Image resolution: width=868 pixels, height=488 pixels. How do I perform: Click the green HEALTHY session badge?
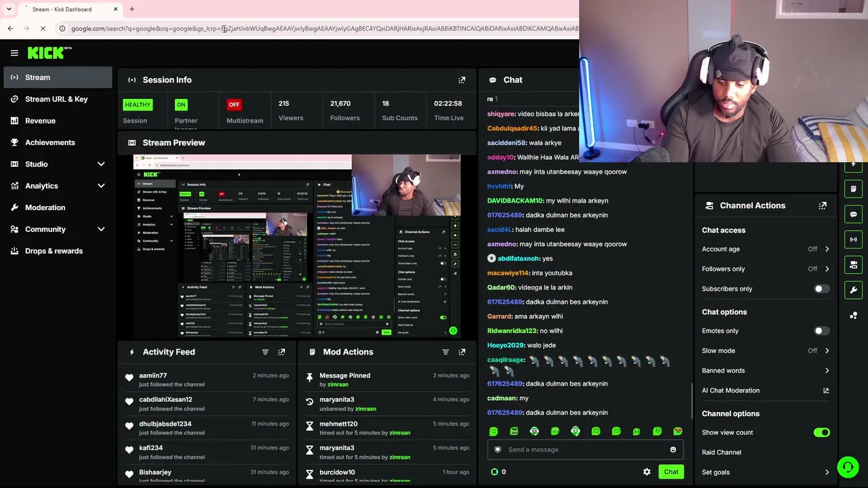pyautogui.click(x=138, y=104)
